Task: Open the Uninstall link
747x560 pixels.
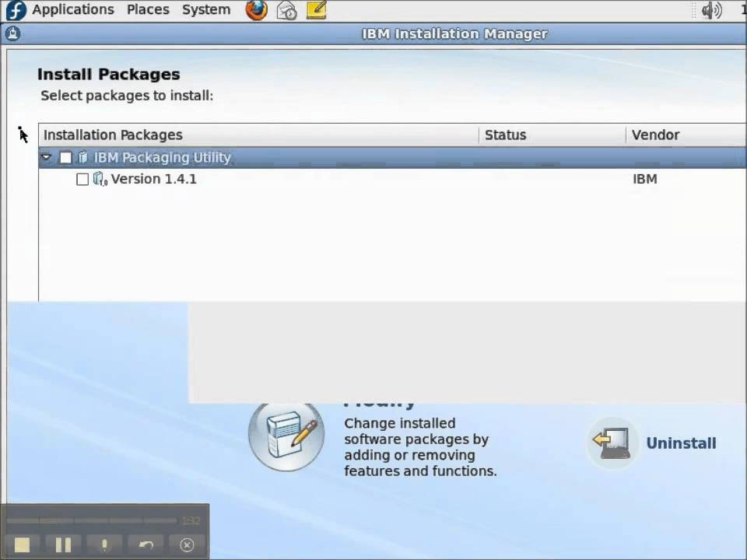Action: [681, 443]
